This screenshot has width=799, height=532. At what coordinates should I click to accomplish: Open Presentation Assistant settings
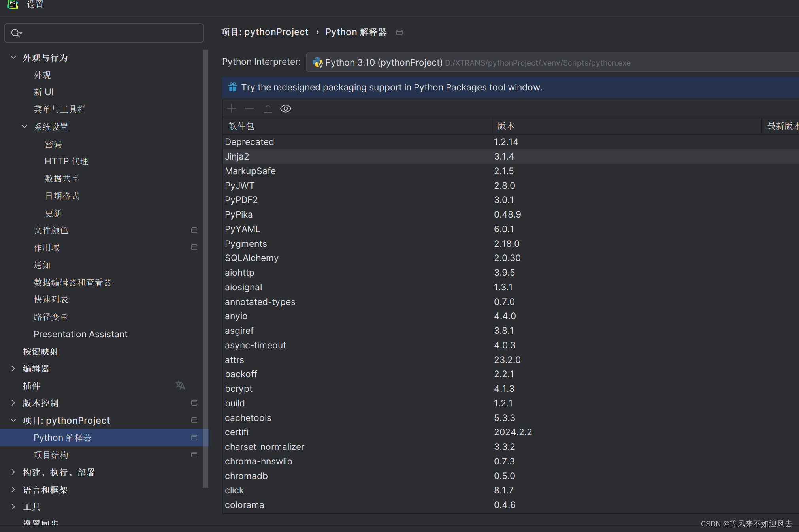coord(81,334)
